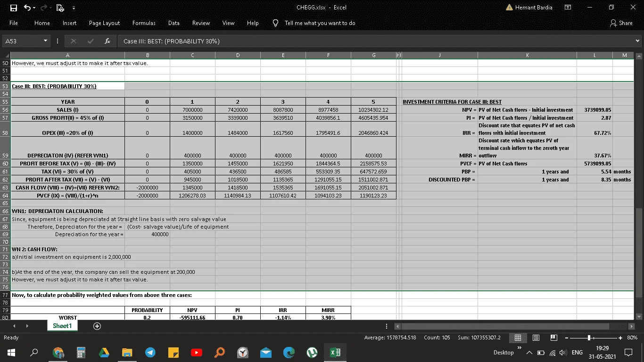
Task: Click the Tell me lightbulb search box
Action: (314, 23)
